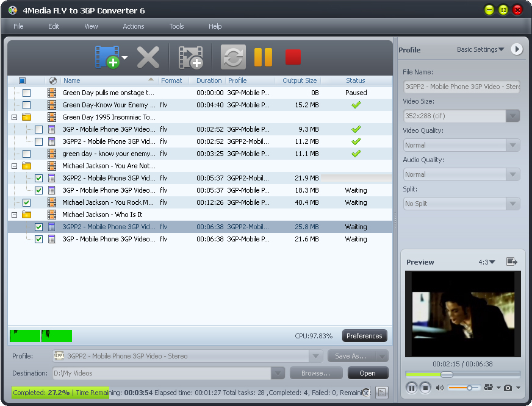Click the Add Profile film icon
Viewport: 532px width, 406px height.
[191, 58]
